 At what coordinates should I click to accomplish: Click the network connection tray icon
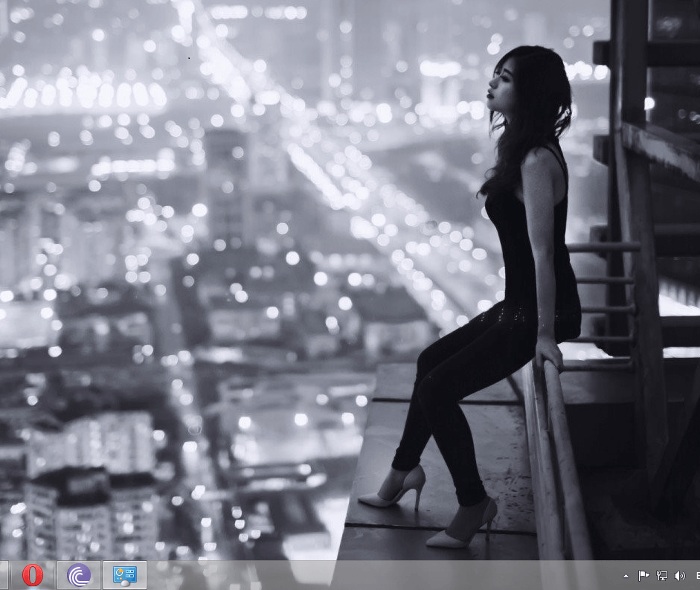661,576
